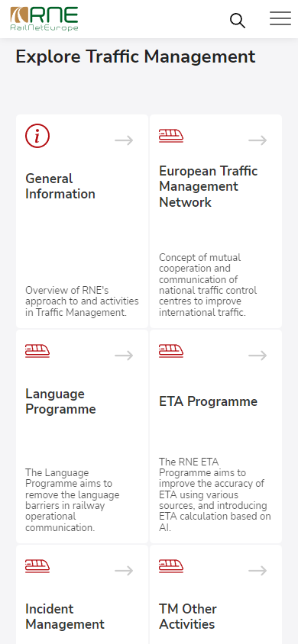Open the ETA Programme heading
The width and height of the screenshot is (298, 644).
tap(209, 401)
